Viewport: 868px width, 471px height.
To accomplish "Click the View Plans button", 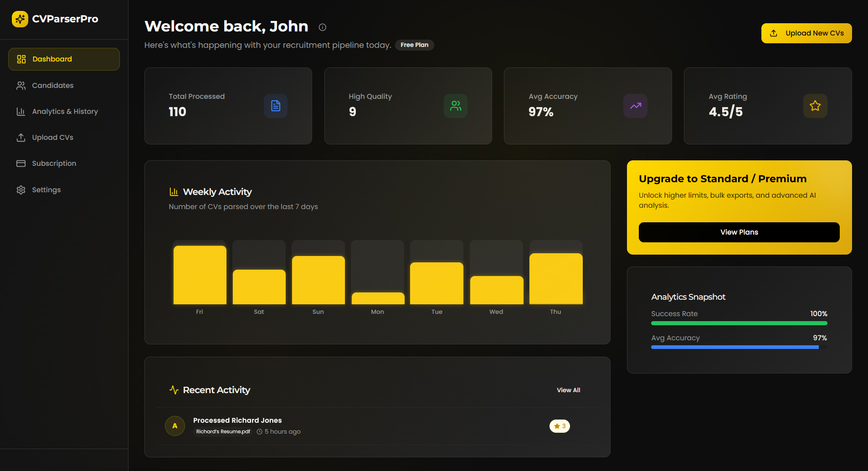I will (739, 232).
